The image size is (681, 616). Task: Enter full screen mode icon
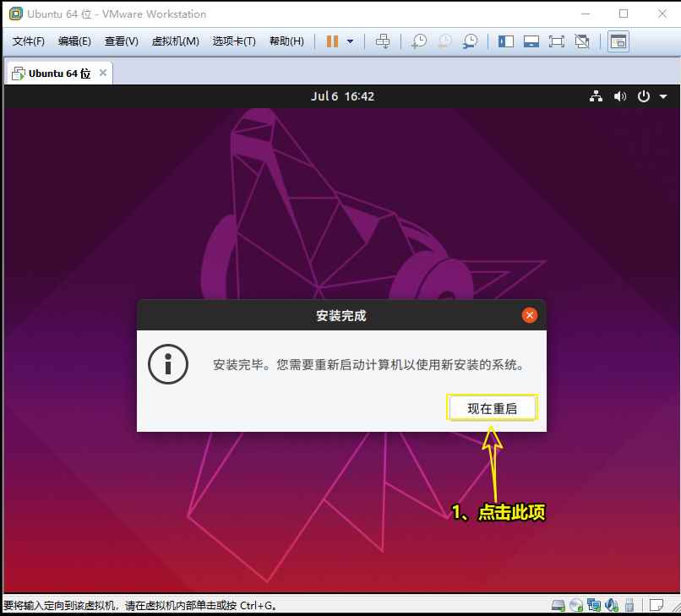pyautogui.click(x=556, y=41)
